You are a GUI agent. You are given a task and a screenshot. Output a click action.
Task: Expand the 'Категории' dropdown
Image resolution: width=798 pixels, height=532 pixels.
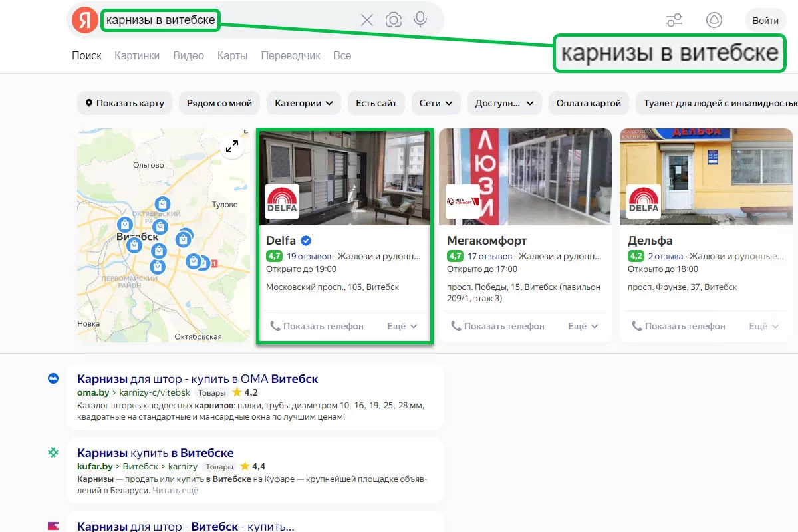[304, 103]
